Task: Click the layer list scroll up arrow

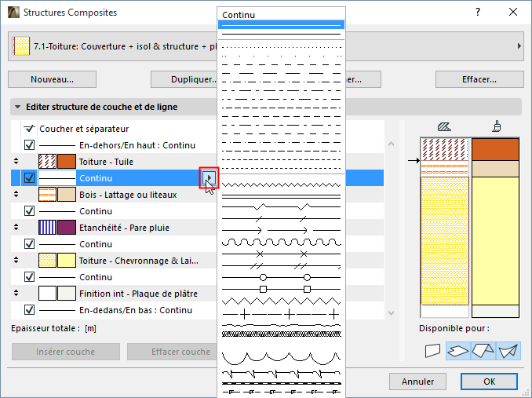Action: click(391, 144)
